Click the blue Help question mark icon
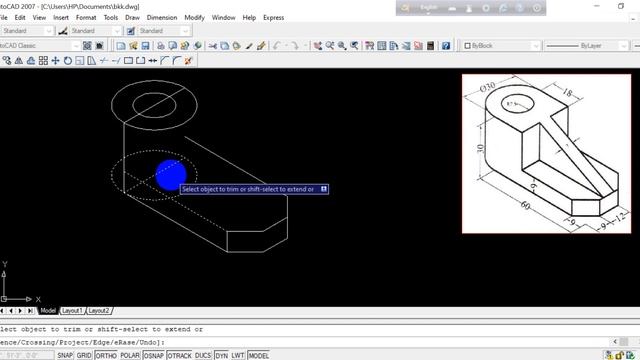 point(446,46)
